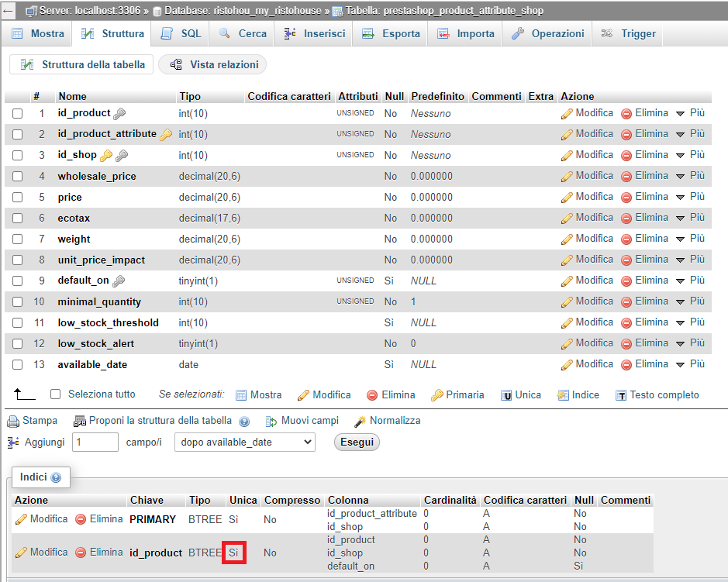The height and width of the screenshot is (582, 728).
Task: Open the Più dropdown for low_stock_threshold
Action: pyautogui.click(x=690, y=322)
